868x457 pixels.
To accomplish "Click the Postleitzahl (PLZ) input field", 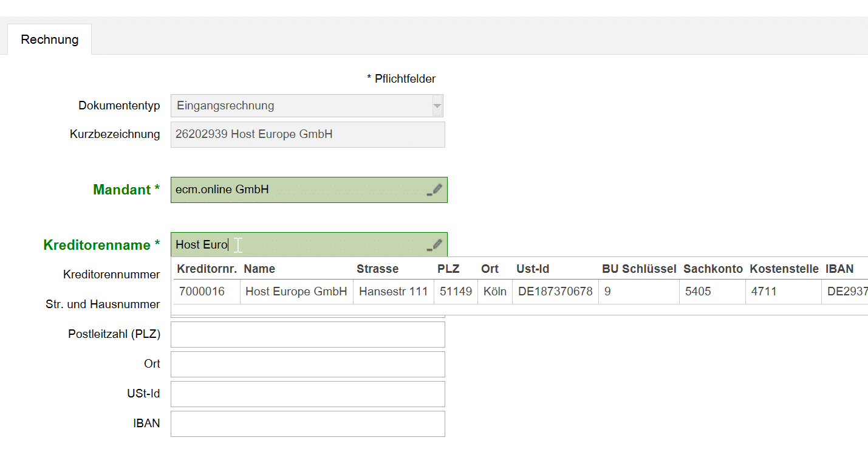I will [307, 335].
